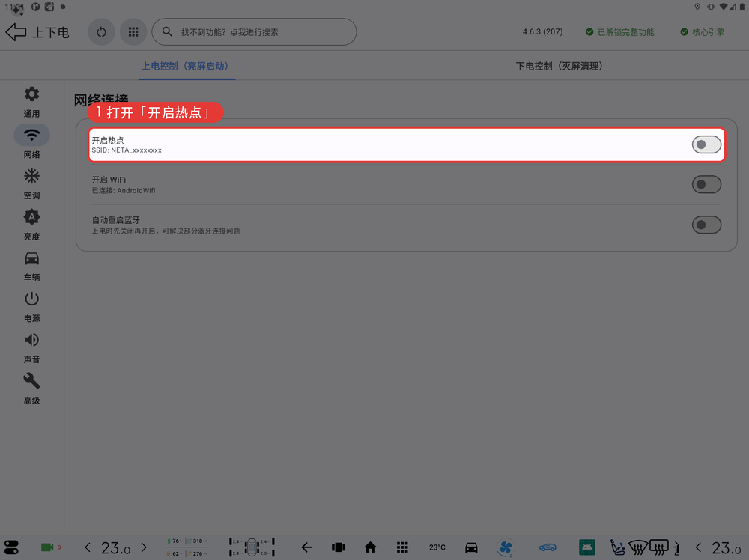Viewport: 749px width, 560px height.
Task: Tap the seat heating icon
Action: 618,547
